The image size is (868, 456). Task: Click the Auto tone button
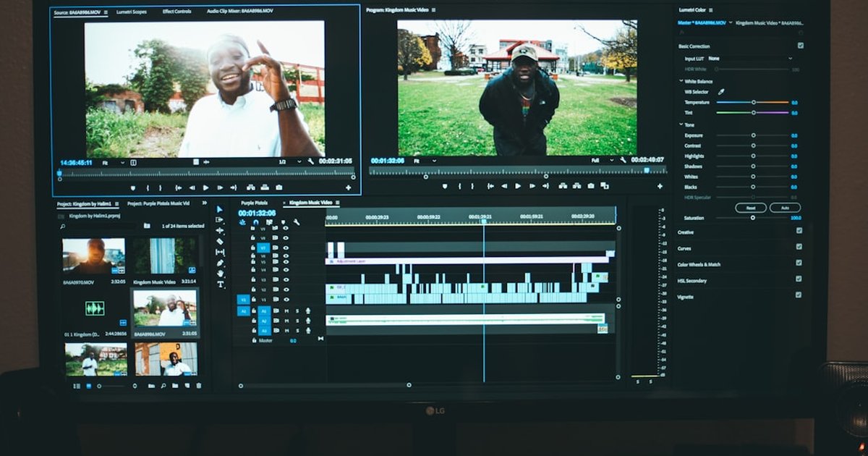(784, 208)
